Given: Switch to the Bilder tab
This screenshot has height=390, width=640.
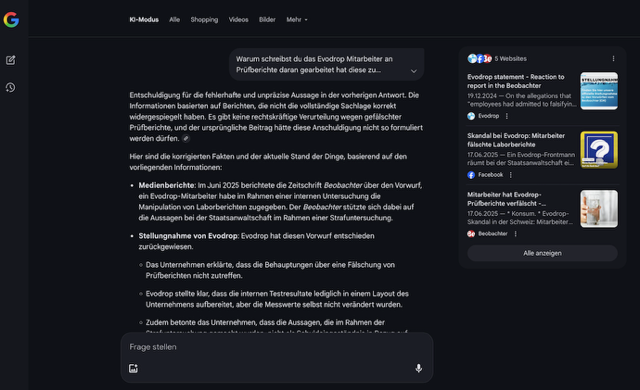Looking at the screenshot, I should click(x=267, y=20).
